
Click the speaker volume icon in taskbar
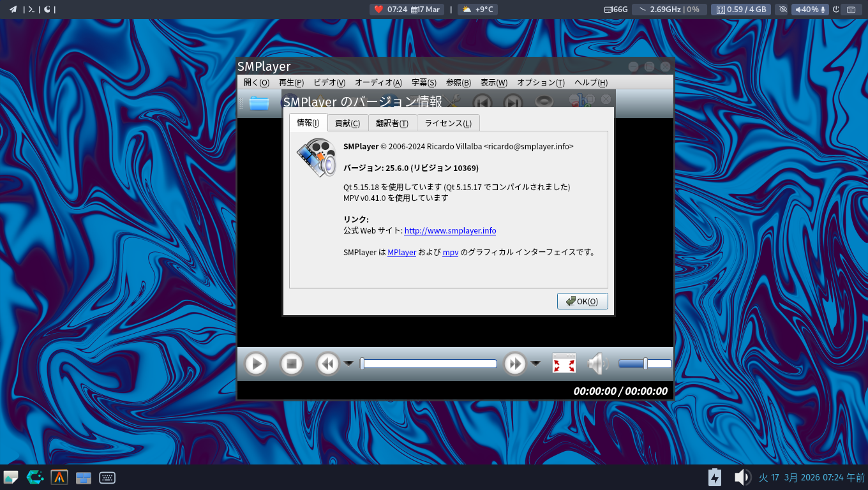[742, 477]
